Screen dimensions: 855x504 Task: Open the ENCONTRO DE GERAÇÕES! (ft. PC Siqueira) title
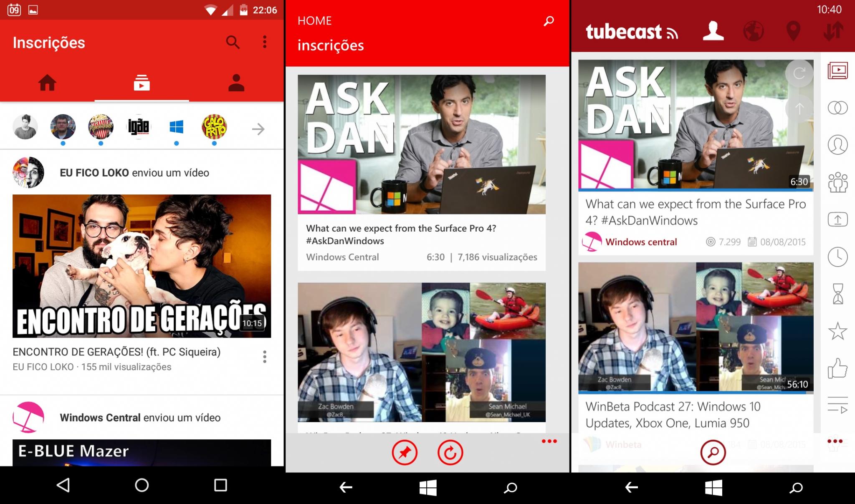(x=116, y=352)
